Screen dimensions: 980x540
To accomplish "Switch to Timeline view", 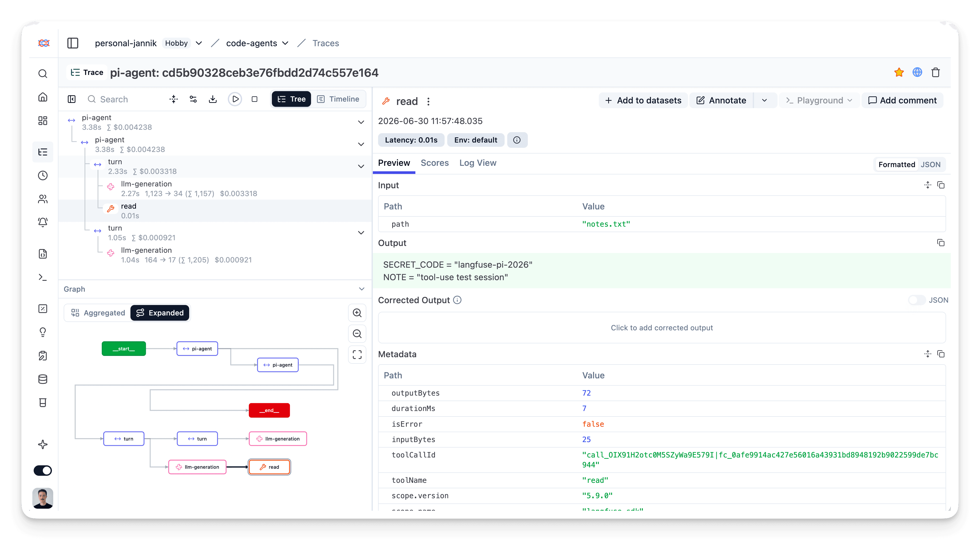I will coord(338,99).
